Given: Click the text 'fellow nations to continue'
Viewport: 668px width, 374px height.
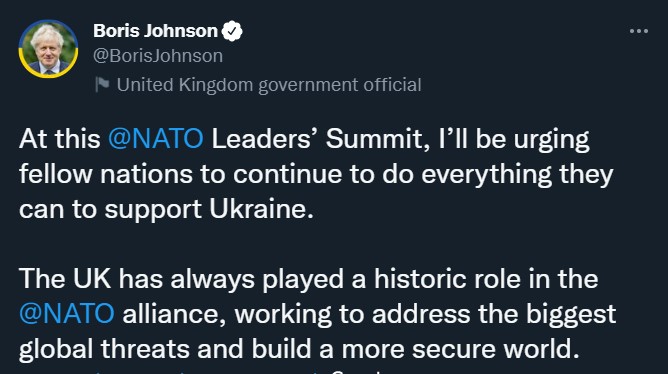Looking at the screenshot, I should pos(181,174).
